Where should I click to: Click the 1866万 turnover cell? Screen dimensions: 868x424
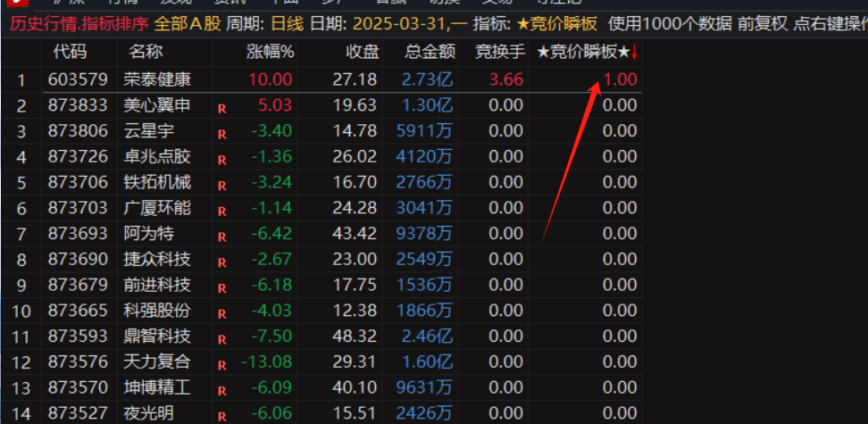[424, 310]
